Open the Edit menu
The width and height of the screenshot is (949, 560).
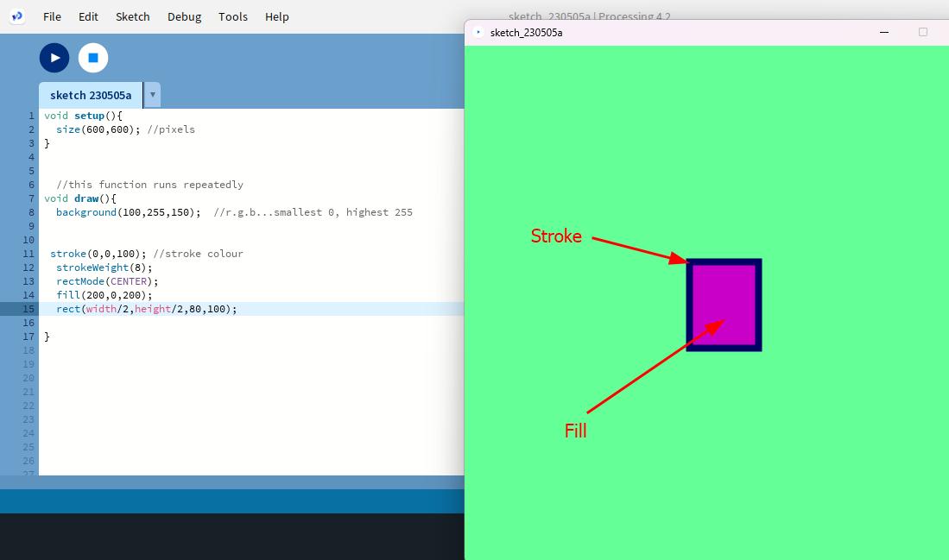(x=87, y=16)
